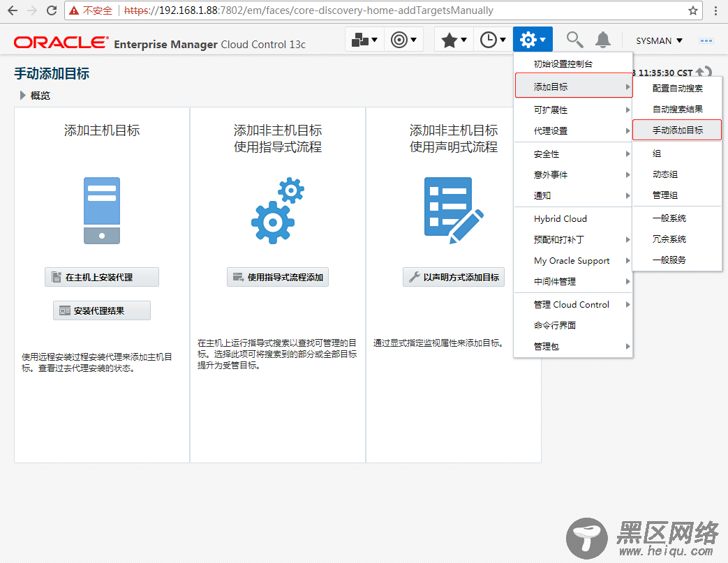
Task: Open the Chrome three-dot menu
Action: [x=716, y=10]
